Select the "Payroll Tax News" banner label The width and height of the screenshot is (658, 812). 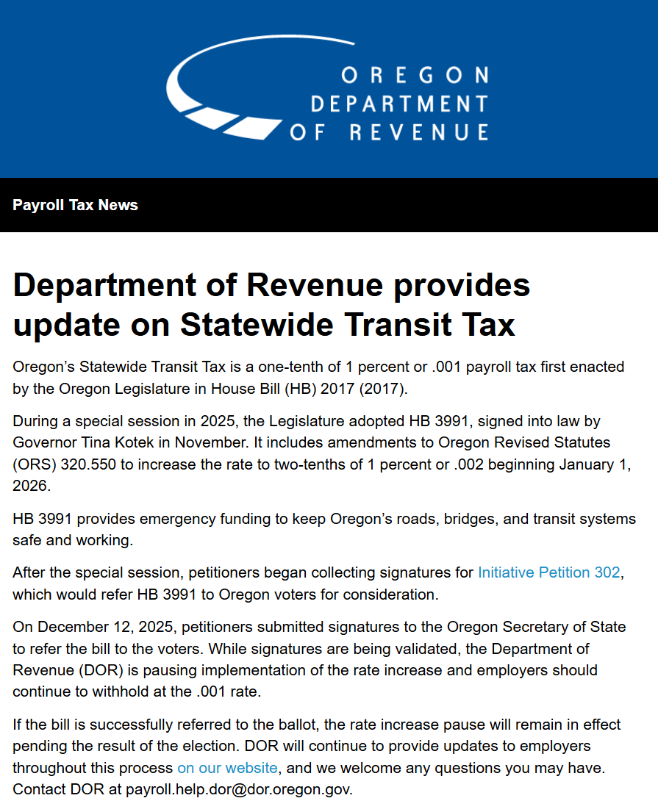(75, 205)
